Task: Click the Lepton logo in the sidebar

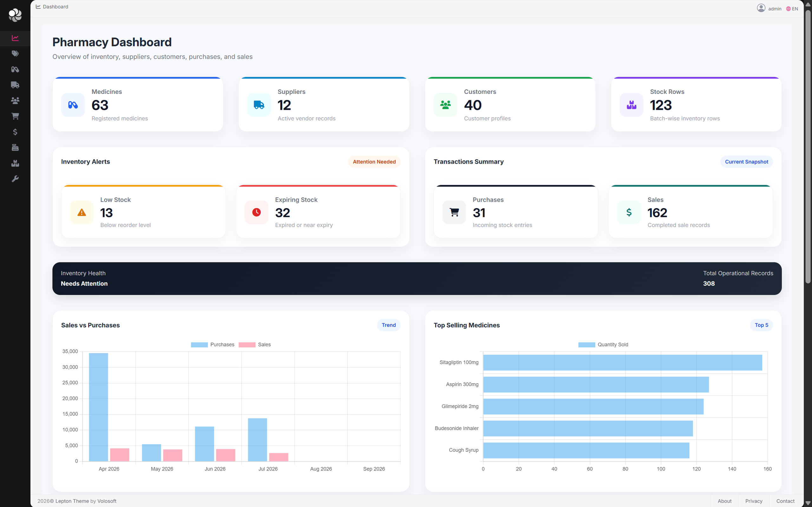Action: coord(15,15)
